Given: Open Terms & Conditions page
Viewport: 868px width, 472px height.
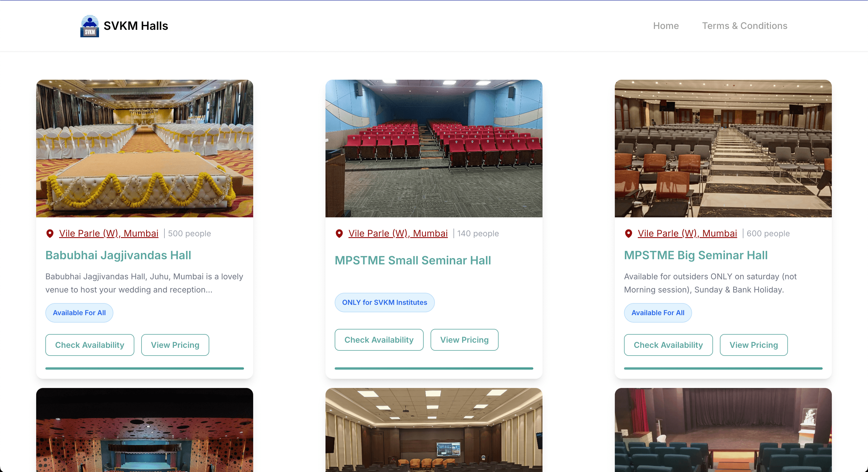Looking at the screenshot, I should 744,26.
